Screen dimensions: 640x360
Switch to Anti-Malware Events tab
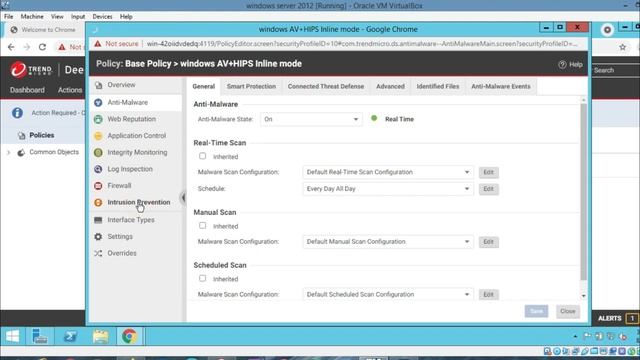click(x=501, y=87)
